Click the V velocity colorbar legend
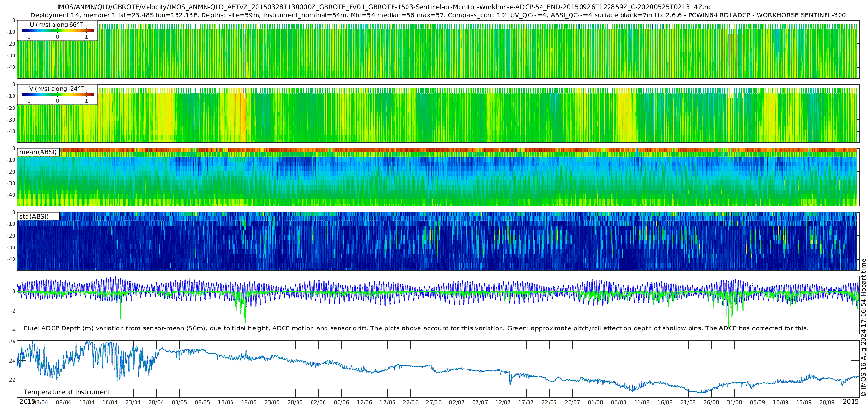The image size is (868, 410). [x=57, y=95]
